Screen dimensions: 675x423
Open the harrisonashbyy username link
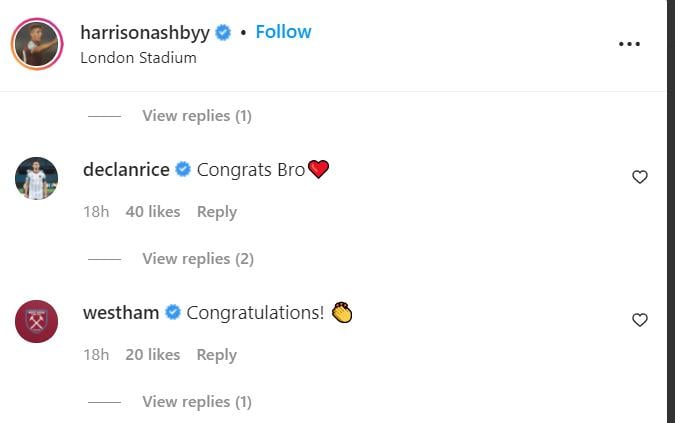pos(145,32)
